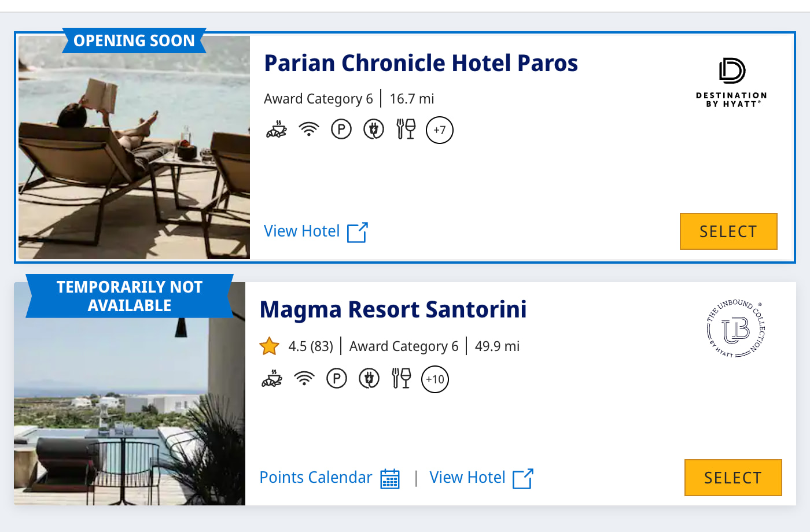810x532 pixels.
Task: Open the Points Calendar for Magma Resort
Action: (x=329, y=478)
